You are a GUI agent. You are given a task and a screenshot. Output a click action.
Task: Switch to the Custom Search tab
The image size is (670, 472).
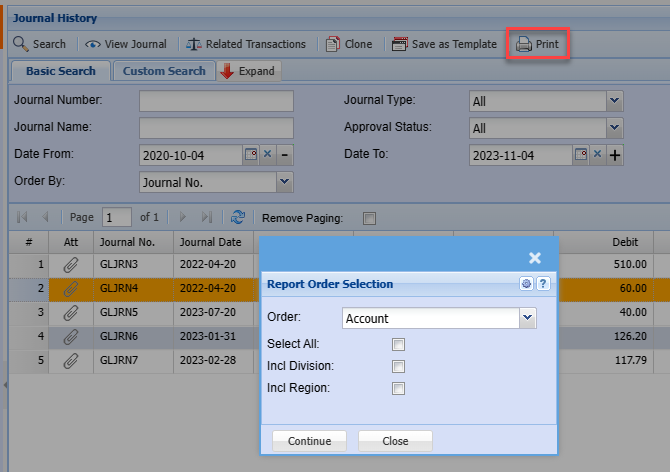tap(164, 71)
